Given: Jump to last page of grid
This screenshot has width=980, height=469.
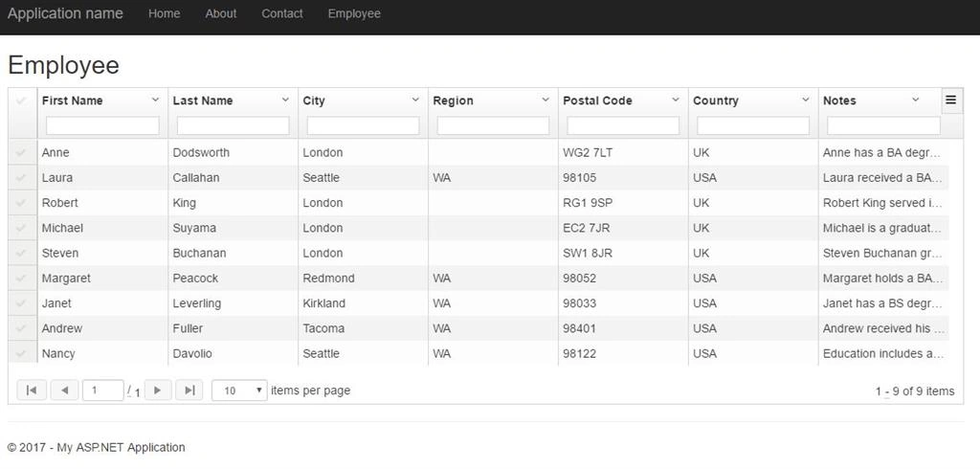Looking at the screenshot, I should click(189, 391).
